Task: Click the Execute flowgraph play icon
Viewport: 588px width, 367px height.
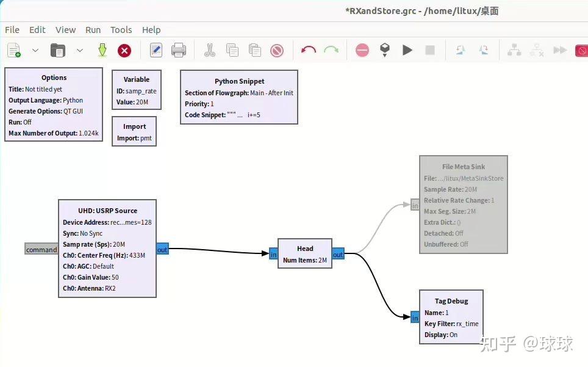Action: 407,50
